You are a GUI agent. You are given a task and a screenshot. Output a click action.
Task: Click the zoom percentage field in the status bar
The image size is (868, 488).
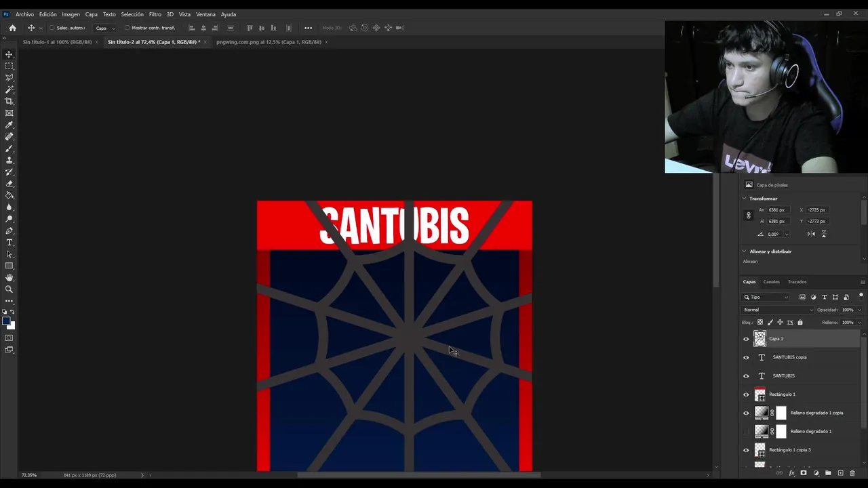pos(29,475)
